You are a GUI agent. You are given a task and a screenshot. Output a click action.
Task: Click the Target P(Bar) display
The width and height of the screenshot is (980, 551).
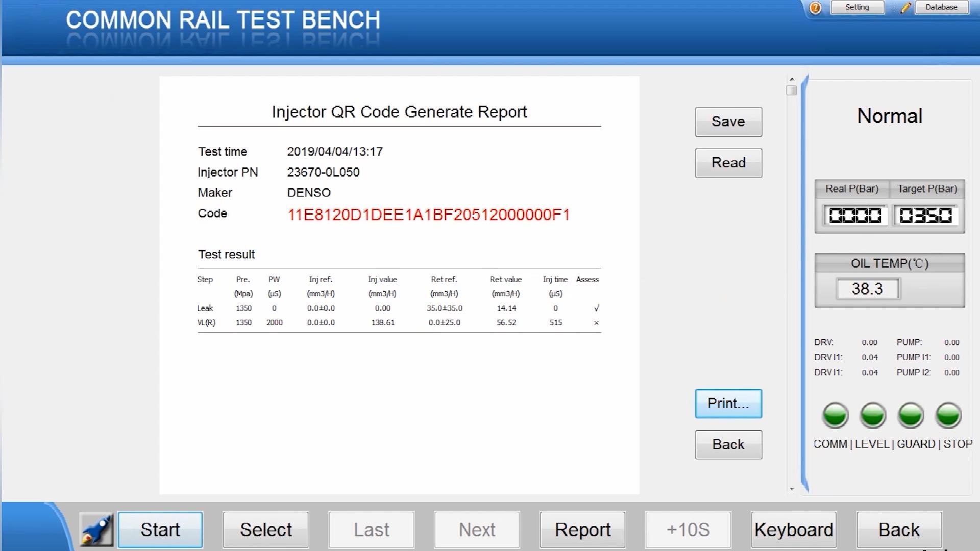coord(926,215)
